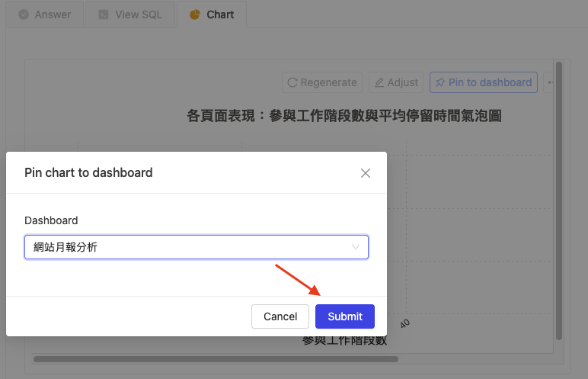Click the Submit button

344,316
